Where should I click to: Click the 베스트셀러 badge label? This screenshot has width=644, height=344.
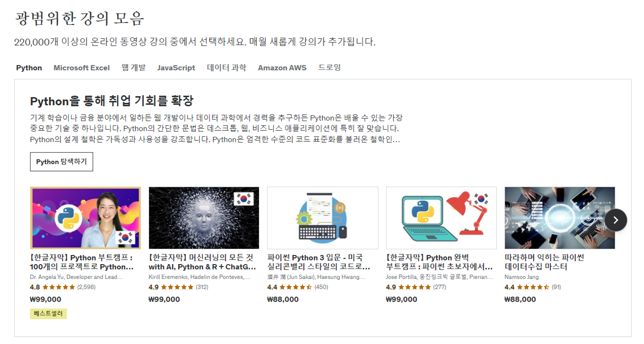pyautogui.click(x=48, y=313)
